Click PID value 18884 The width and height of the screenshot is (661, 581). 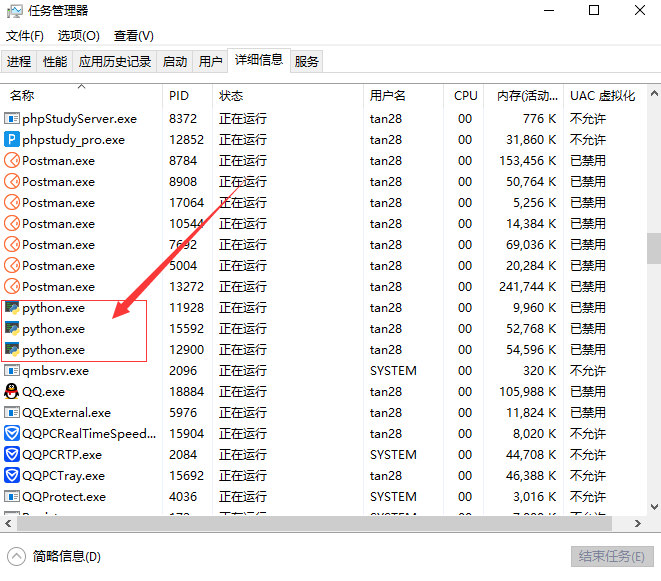click(186, 391)
